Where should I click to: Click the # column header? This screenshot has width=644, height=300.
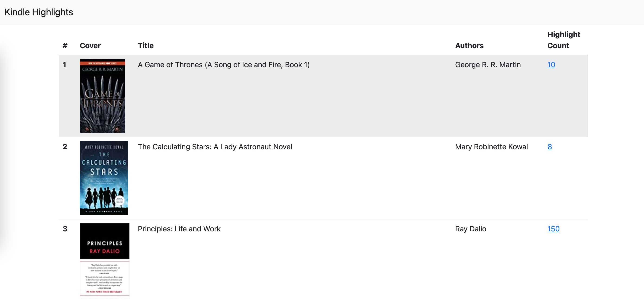[x=65, y=45]
